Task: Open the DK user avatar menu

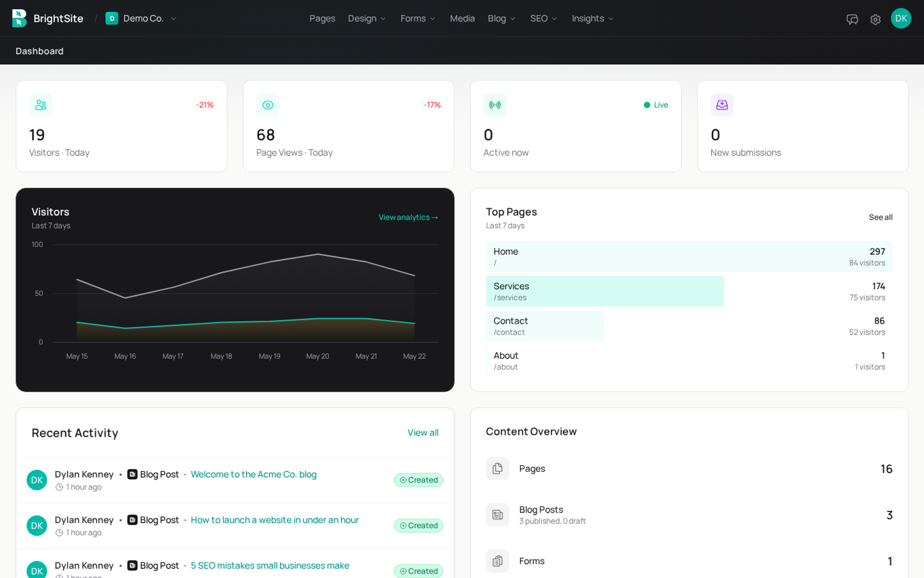Action: (901, 18)
